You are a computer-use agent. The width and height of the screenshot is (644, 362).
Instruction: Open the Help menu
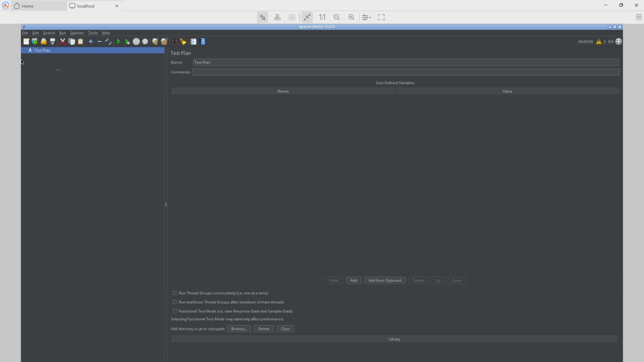coord(106,33)
